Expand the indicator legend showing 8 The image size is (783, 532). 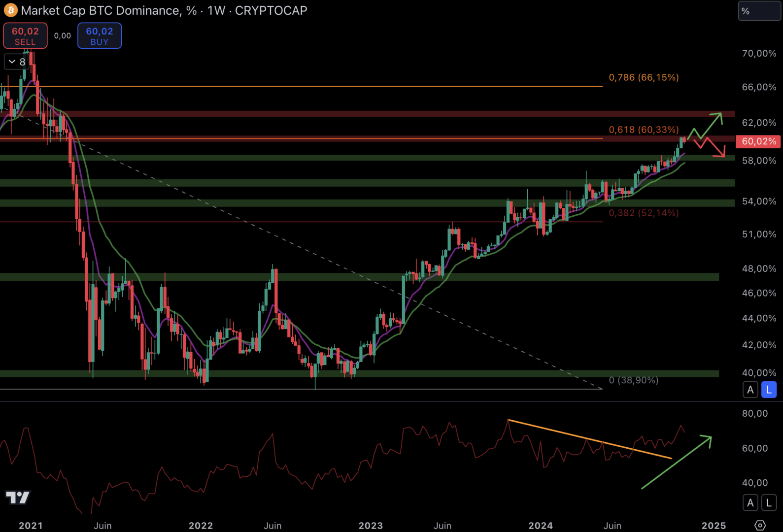pyautogui.click(x=17, y=62)
